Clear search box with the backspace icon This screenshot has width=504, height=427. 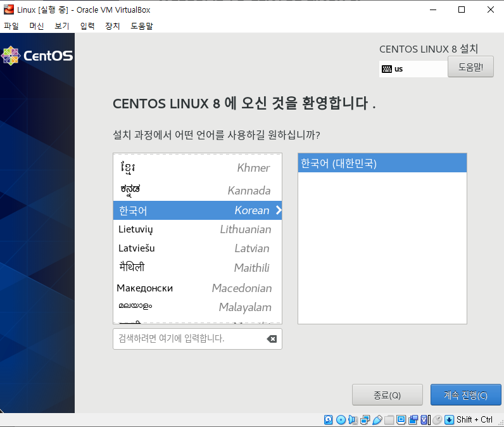tap(272, 339)
